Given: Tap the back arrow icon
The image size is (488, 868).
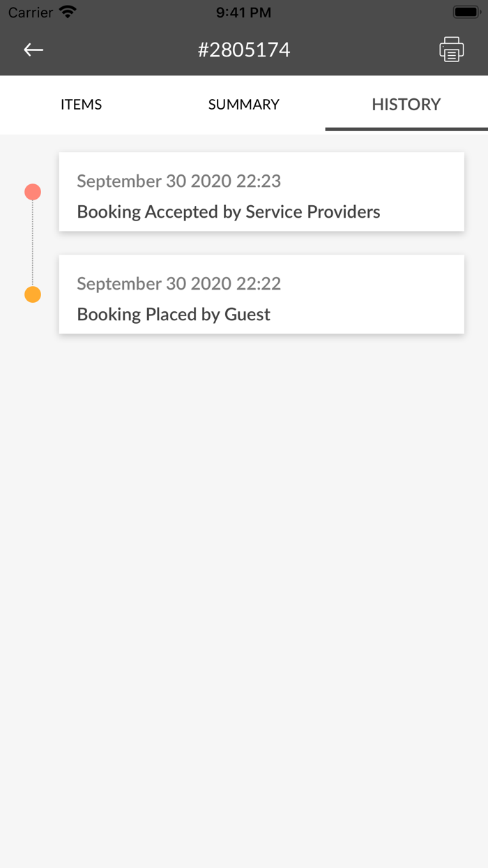Looking at the screenshot, I should (33, 50).
